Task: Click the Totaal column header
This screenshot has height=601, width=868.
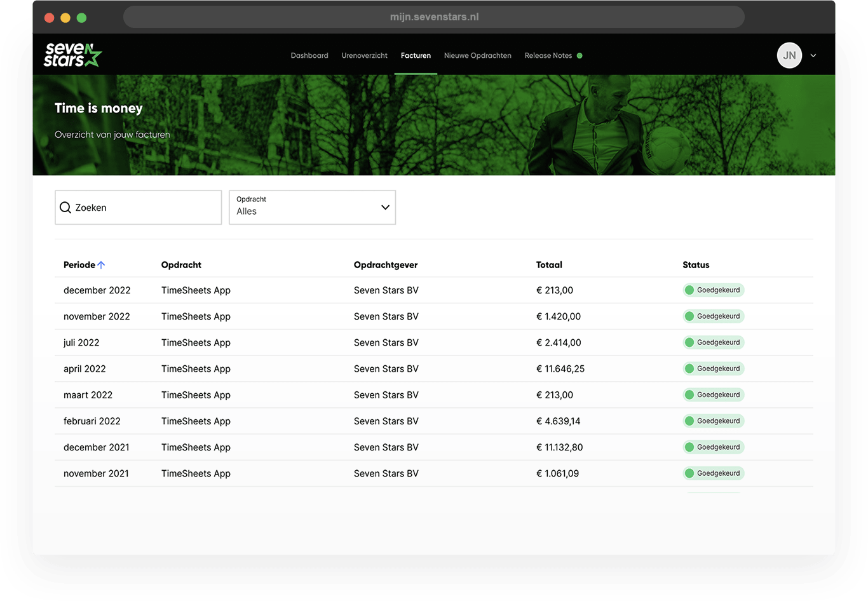Action: 549,265
